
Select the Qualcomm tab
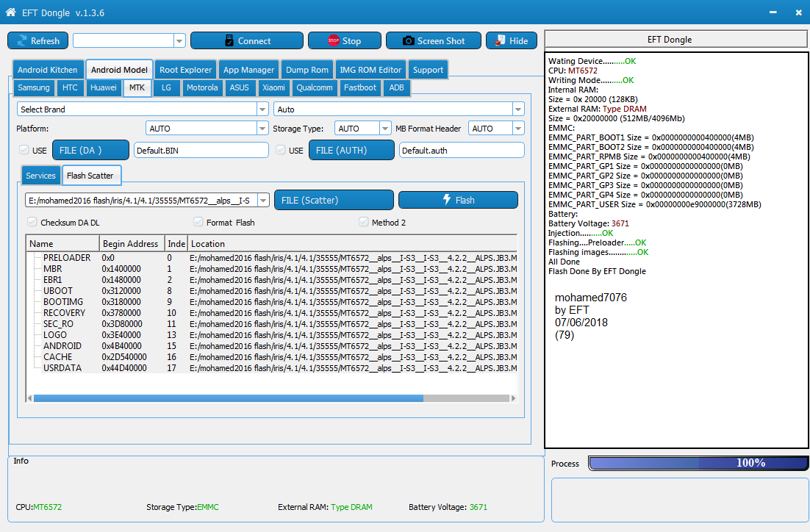point(314,87)
